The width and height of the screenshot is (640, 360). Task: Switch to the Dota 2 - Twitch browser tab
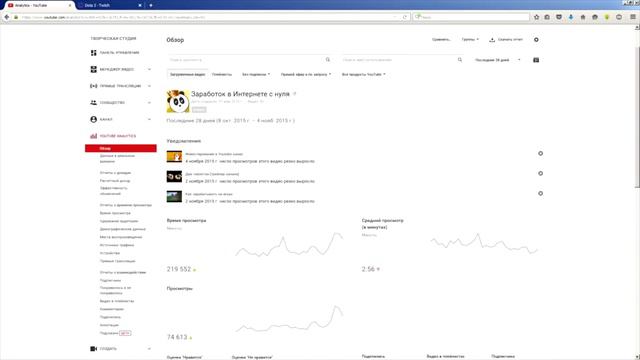(x=110, y=5)
